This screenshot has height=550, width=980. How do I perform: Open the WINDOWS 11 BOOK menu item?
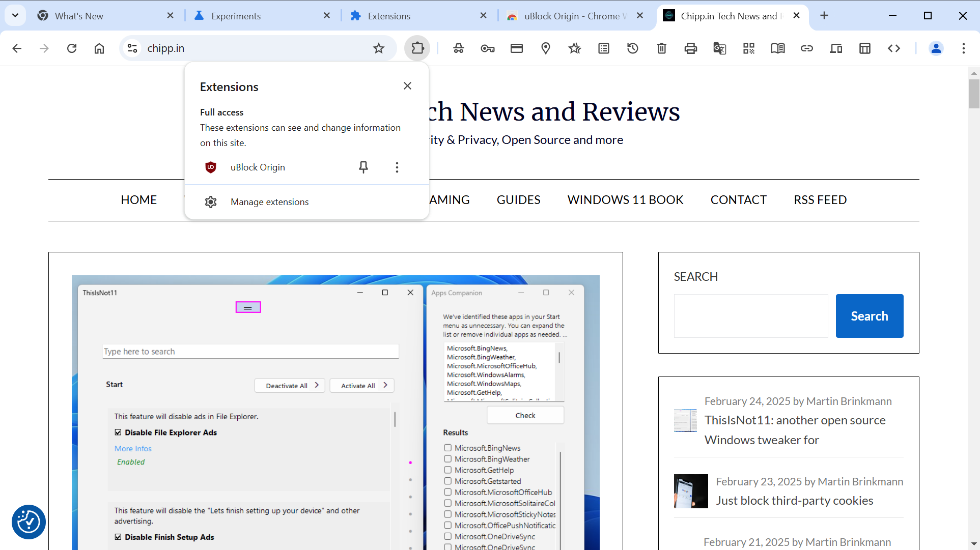(x=625, y=199)
